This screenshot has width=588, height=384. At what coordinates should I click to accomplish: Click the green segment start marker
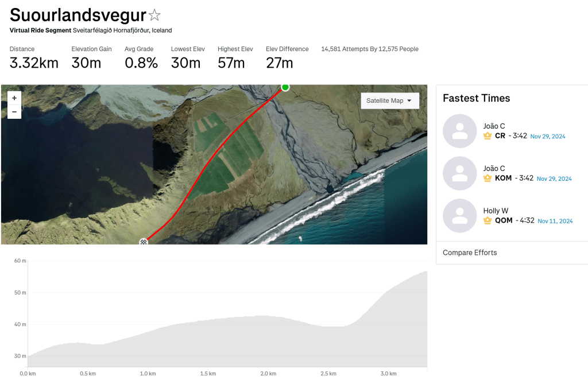coord(285,87)
